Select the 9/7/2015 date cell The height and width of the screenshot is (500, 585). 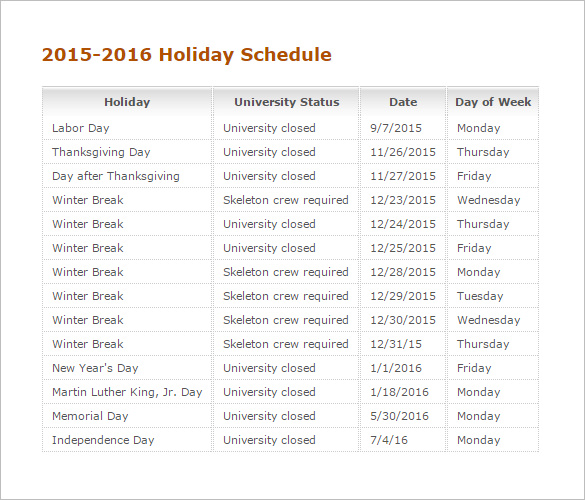[403, 128]
